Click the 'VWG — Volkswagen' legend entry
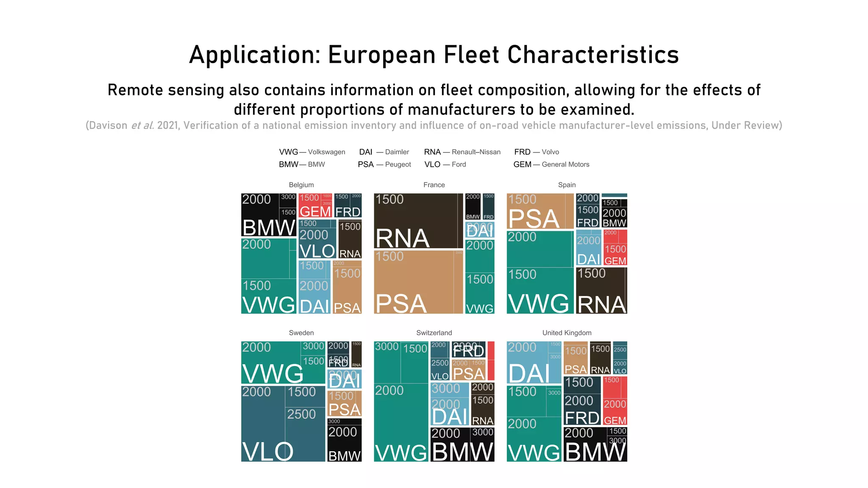 pyautogui.click(x=312, y=152)
